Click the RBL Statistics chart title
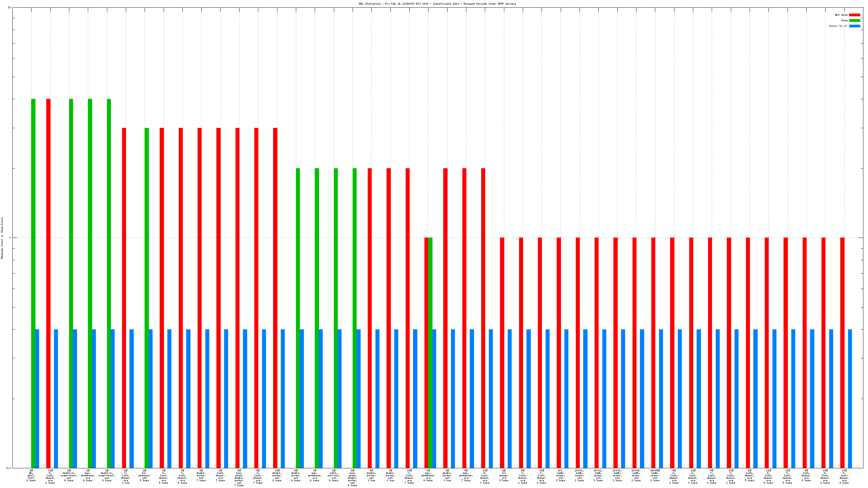Image resolution: width=868 pixels, height=488 pixels. [437, 4]
